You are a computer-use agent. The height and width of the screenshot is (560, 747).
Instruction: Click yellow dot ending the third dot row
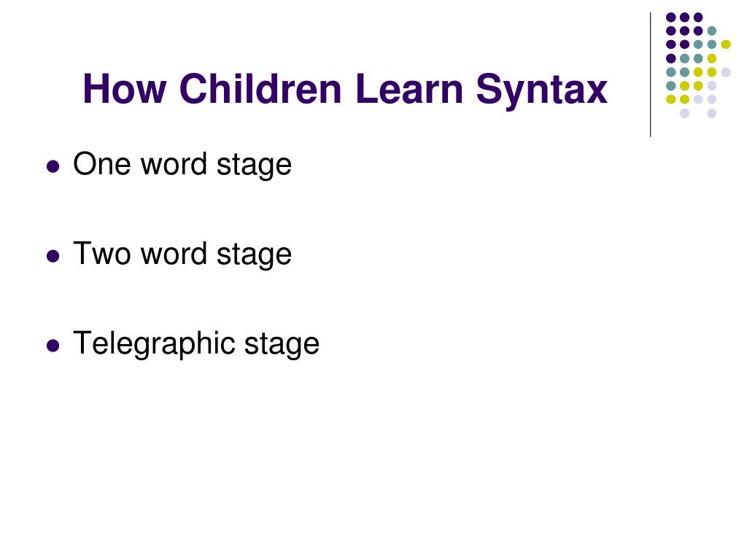726,44
